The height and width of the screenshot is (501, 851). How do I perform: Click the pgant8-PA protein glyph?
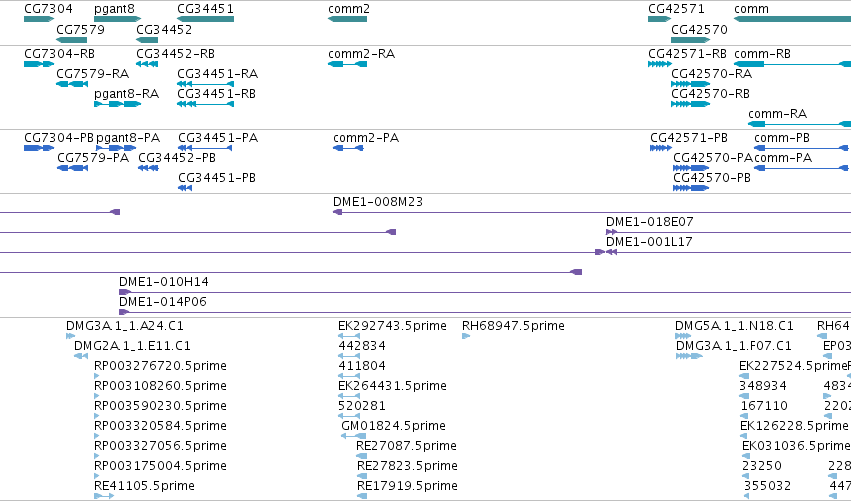[x=116, y=148]
